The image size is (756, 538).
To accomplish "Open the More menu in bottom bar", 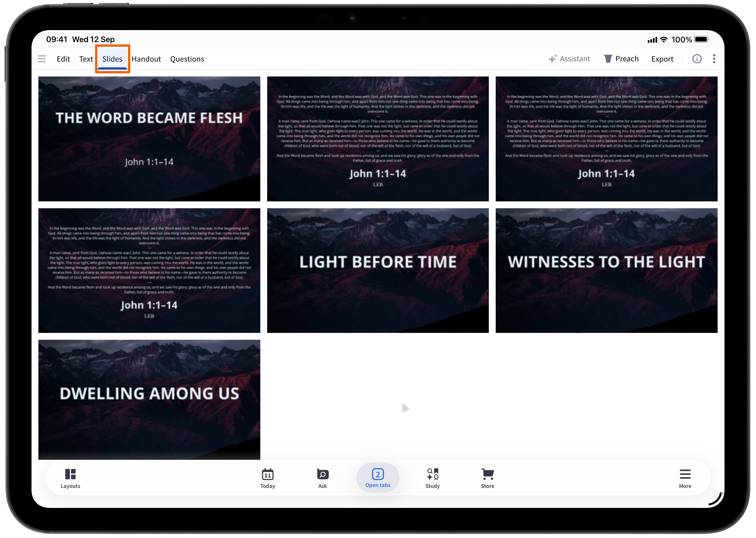I will point(685,479).
